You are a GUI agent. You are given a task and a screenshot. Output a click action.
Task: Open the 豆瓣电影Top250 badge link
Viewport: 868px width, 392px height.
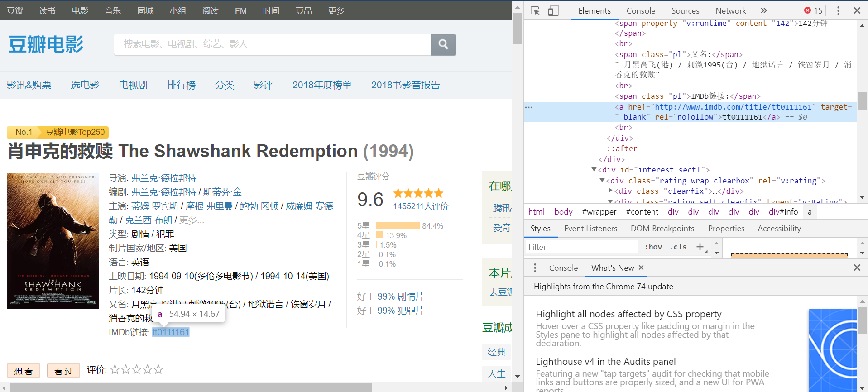click(75, 132)
